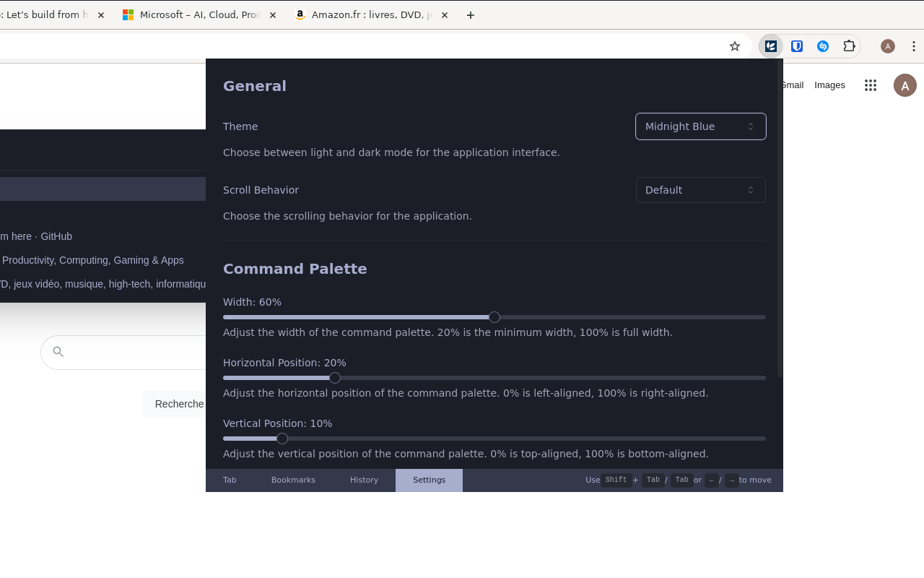924x578 pixels.
Task: Click the blue Shazam extension icon
Action: pos(823,46)
